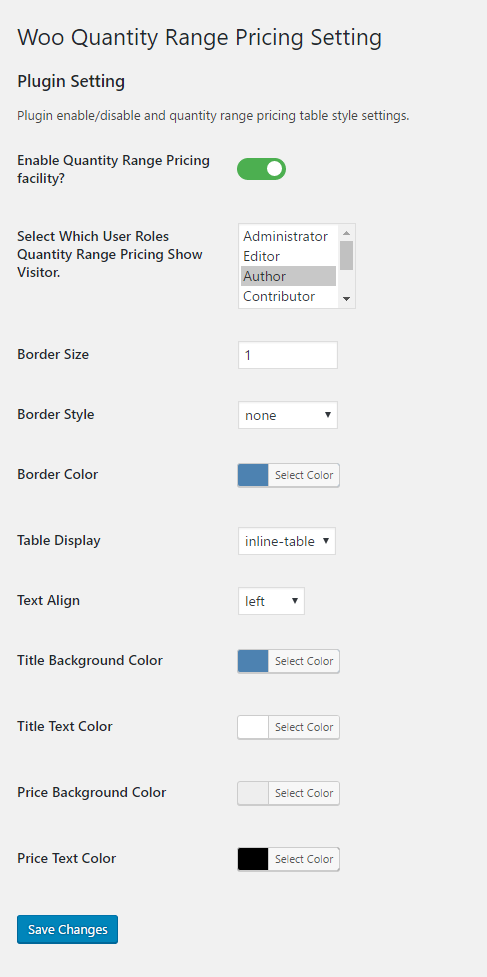
Task: Click the Enable Quantity Range Pricing label
Action: tap(113, 169)
